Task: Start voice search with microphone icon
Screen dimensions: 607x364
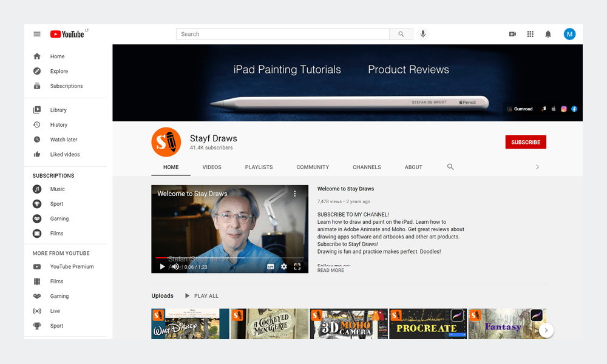Action: 423,34
